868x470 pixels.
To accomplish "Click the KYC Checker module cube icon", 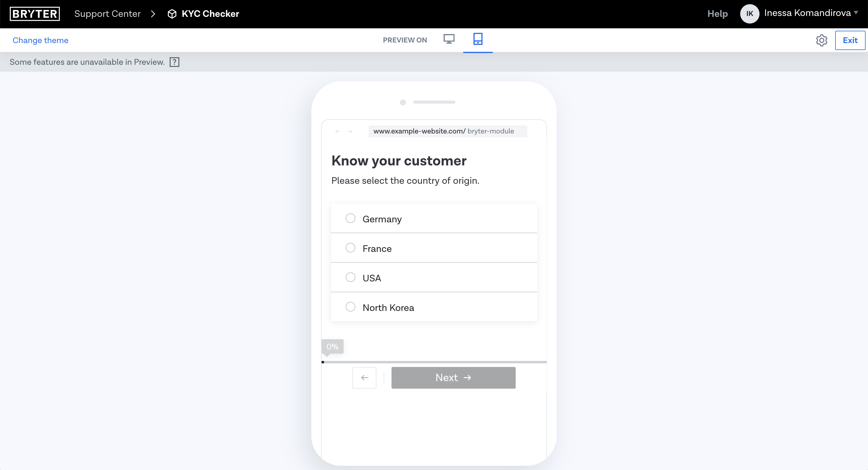I will pyautogui.click(x=172, y=14).
